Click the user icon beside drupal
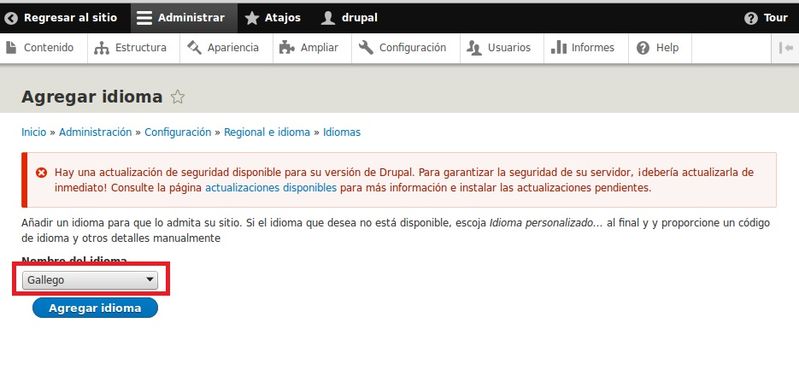The height and width of the screenshot is (376, 799). tap(328, 18)
